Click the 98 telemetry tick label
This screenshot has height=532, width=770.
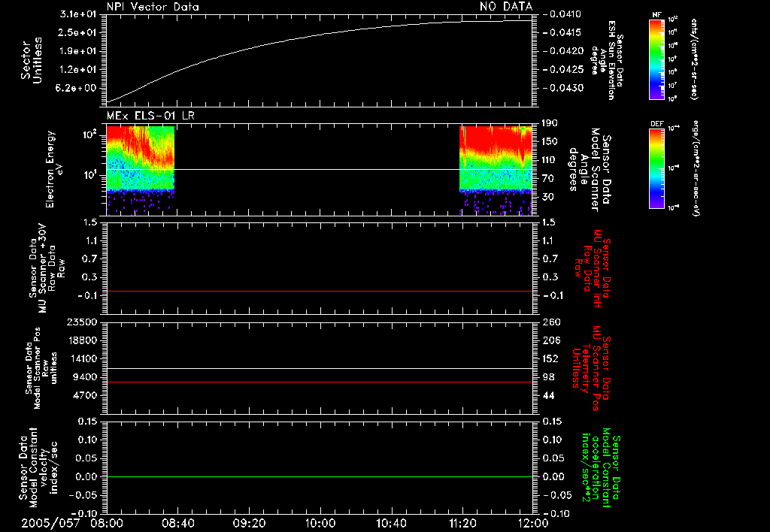click(548, 377)
